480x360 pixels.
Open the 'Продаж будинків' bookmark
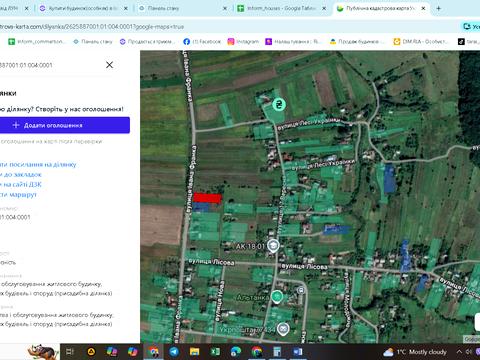(357, 42)
